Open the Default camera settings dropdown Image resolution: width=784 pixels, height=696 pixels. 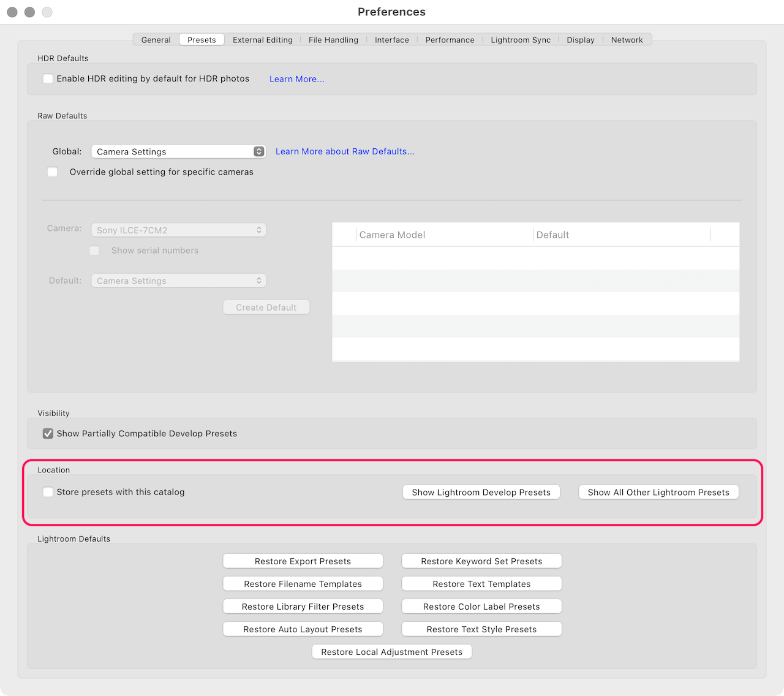point(178,281)
